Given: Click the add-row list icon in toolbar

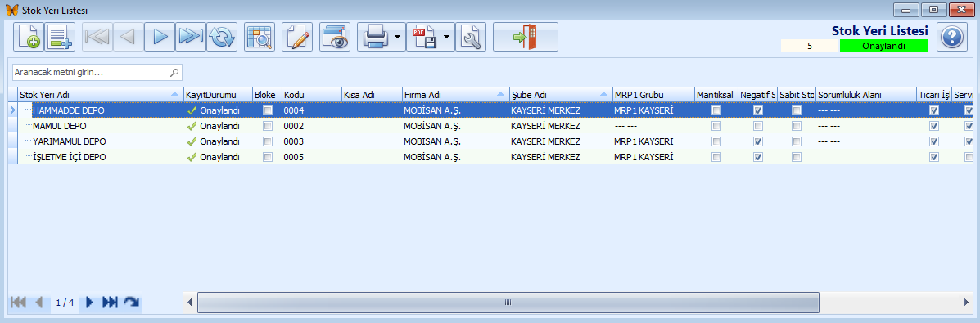Looking at the screenshot, I should pyautogui.click(x=60, y=37).
